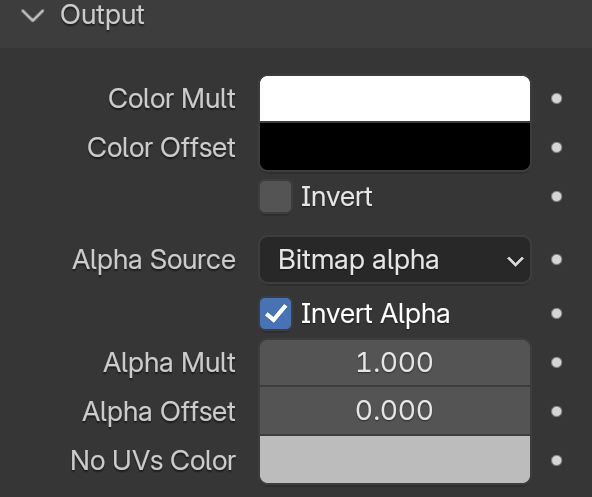Viewport: 592px width, 497px height.
Task: Open the black Color Offset swatch
Action: pyautogui.click(x=395, y=147)
